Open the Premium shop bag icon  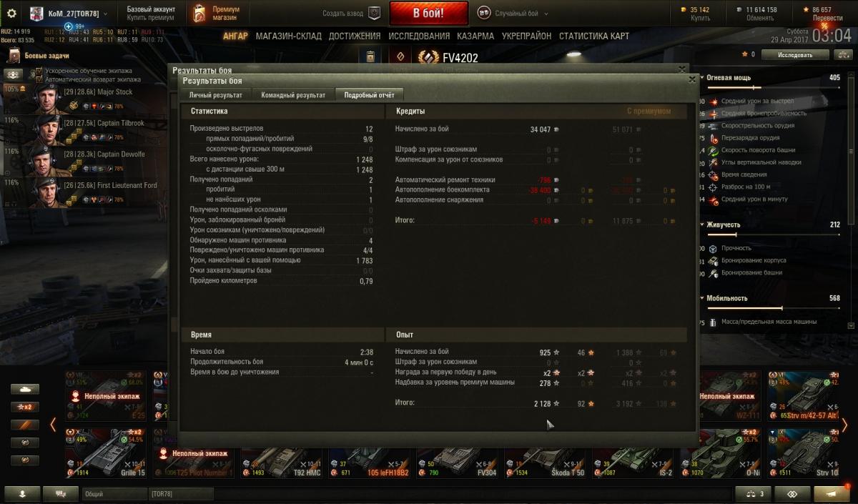click(199, 13)
